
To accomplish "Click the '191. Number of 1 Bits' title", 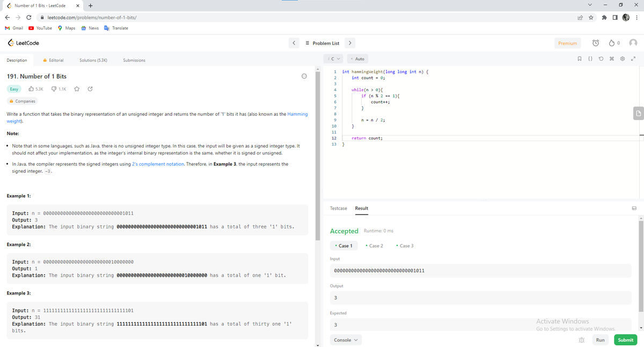I will [x=36, y=77].
